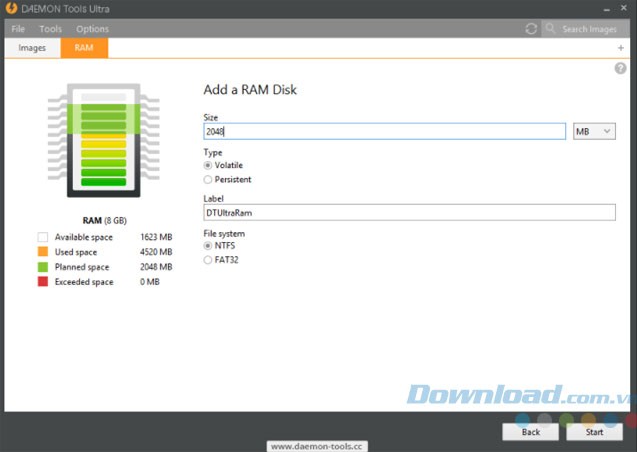Click the green Planned space swatch
The height and width of the screenshot is (452, 637).
[x=43, y=267]
